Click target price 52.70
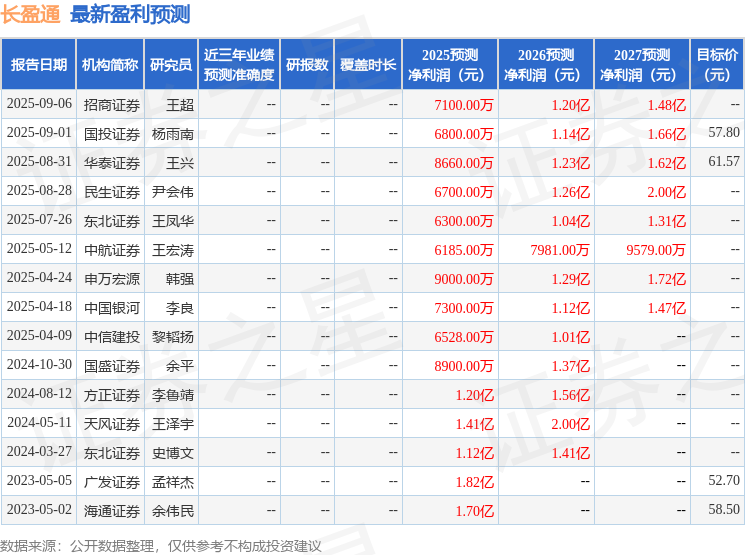 click(x=724, y=480)
